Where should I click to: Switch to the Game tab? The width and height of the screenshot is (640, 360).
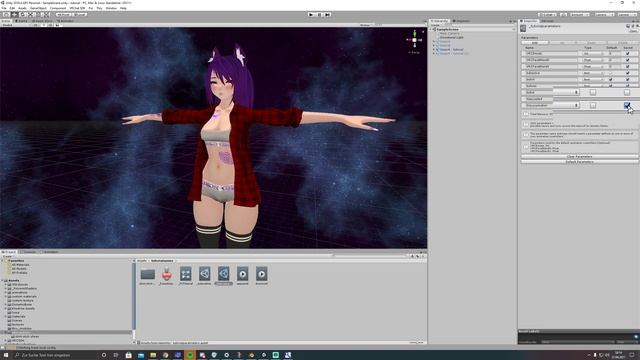(x=22, y=21)
